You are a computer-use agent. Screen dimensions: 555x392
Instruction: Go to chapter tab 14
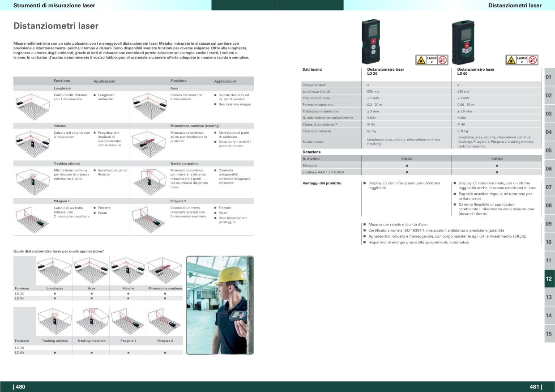coord(549,315)
